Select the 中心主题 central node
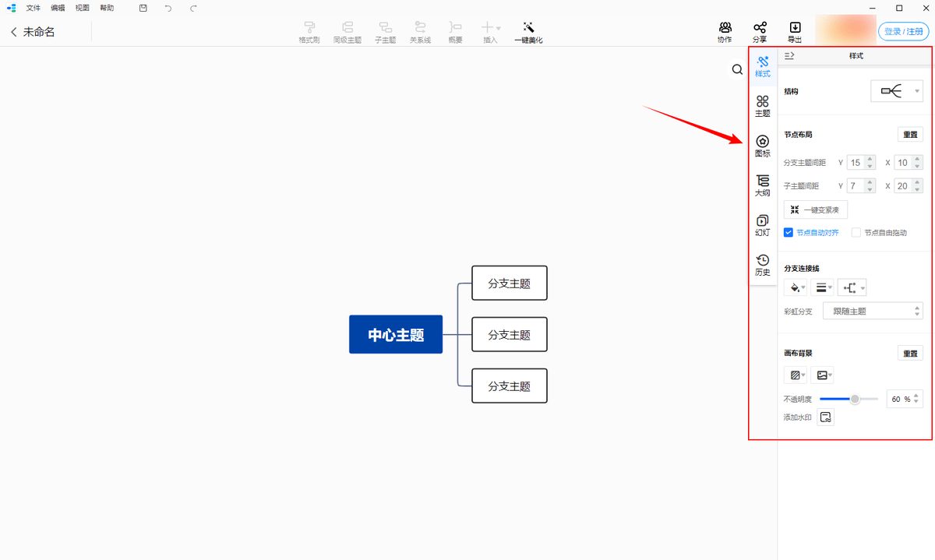This screenshot has height=560, width=935. (x=396, y=334)
